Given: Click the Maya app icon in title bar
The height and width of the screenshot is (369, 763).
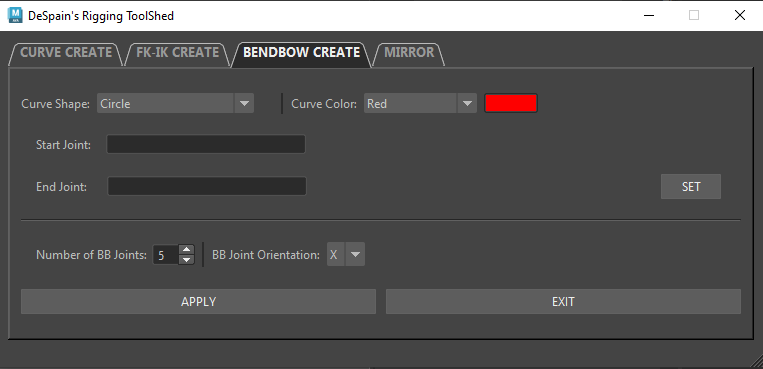Looking at the screenshot, I should pos(15,16).
